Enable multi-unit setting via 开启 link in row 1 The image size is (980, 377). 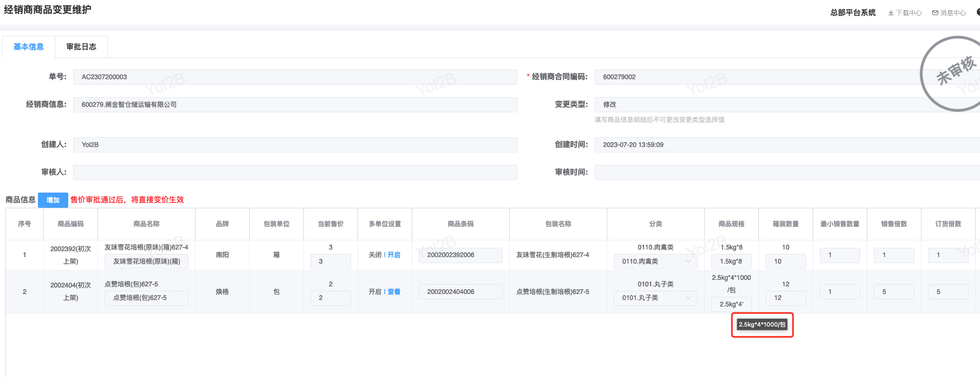(x=394, y=255)
